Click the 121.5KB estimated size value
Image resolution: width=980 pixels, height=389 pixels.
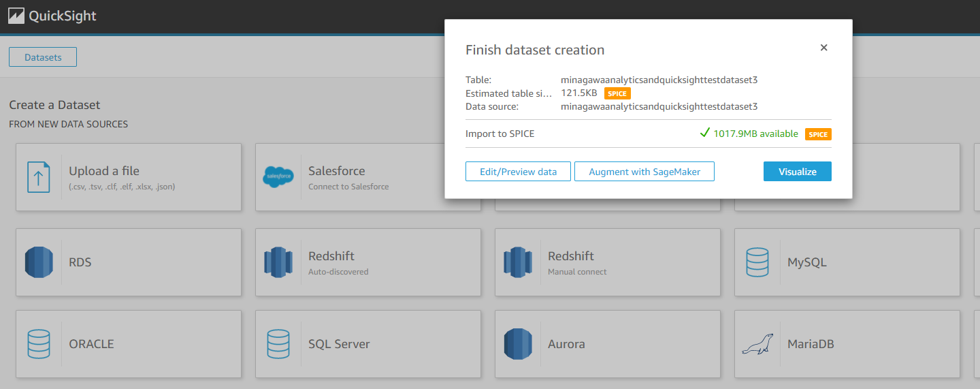[x=579, y=93]
